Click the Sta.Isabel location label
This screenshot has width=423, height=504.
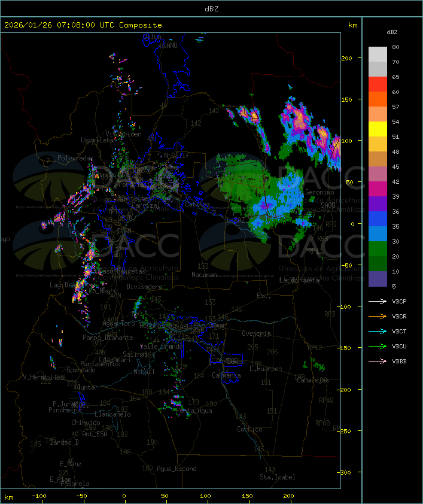coord(278,477)
